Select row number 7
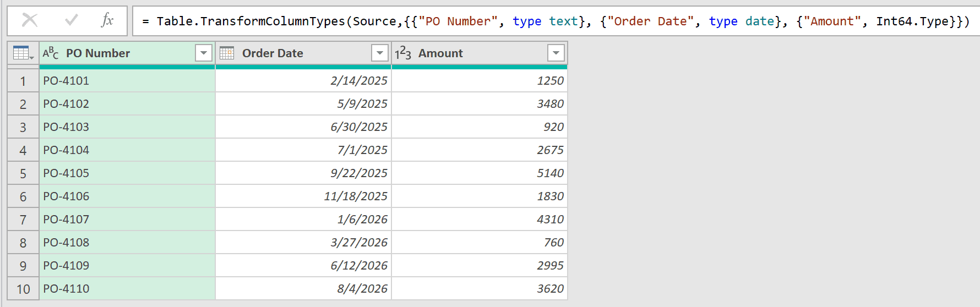The width and height of the screenshot is (980, 307). click(x=23, y=220)
